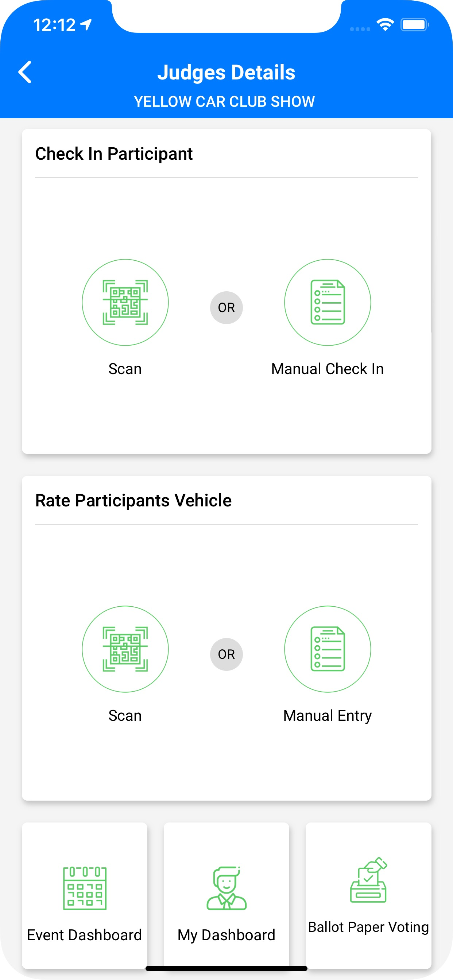
Task: Open Manual Check In list icon
Action: [328, 303]
